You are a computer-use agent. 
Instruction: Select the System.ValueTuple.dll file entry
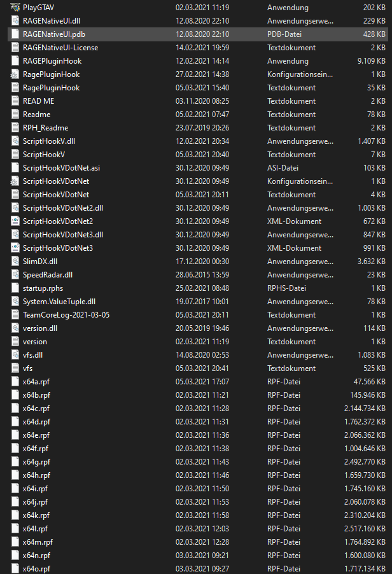pos(59,301)
